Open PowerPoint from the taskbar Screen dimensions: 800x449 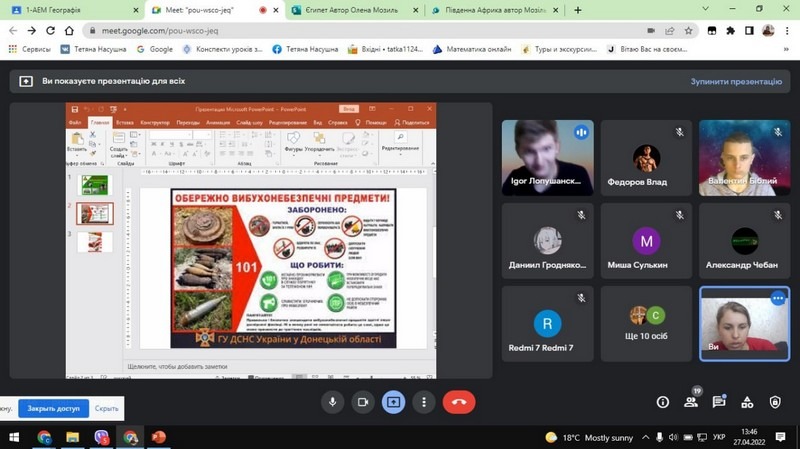click(159, 437)
